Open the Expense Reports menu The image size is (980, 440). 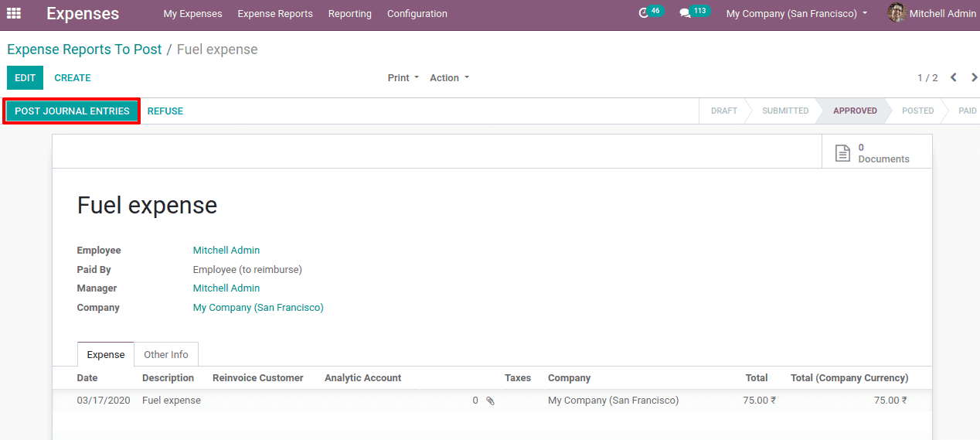tap(275, 14)
